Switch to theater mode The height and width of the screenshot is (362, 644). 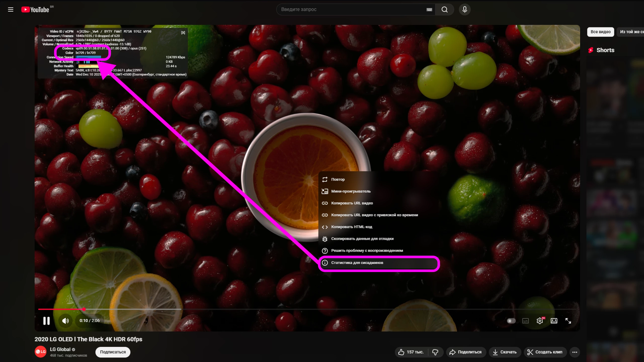[554, 321]
